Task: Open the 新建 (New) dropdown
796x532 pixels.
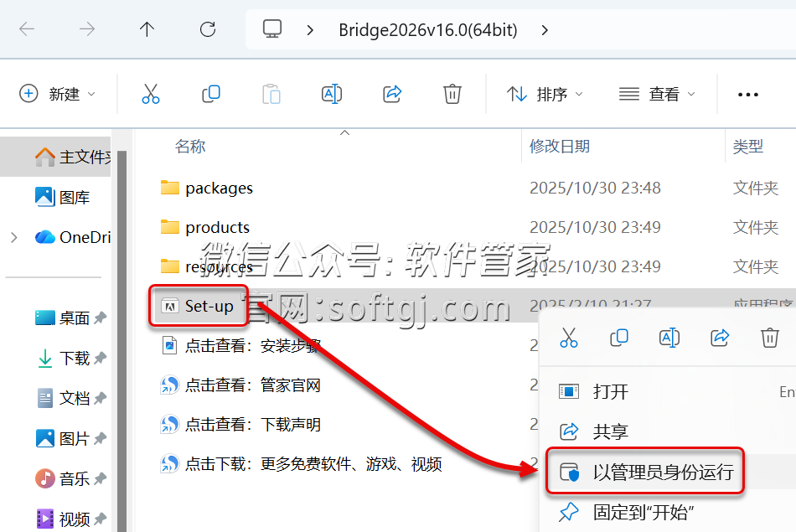Action: point(57,94)
